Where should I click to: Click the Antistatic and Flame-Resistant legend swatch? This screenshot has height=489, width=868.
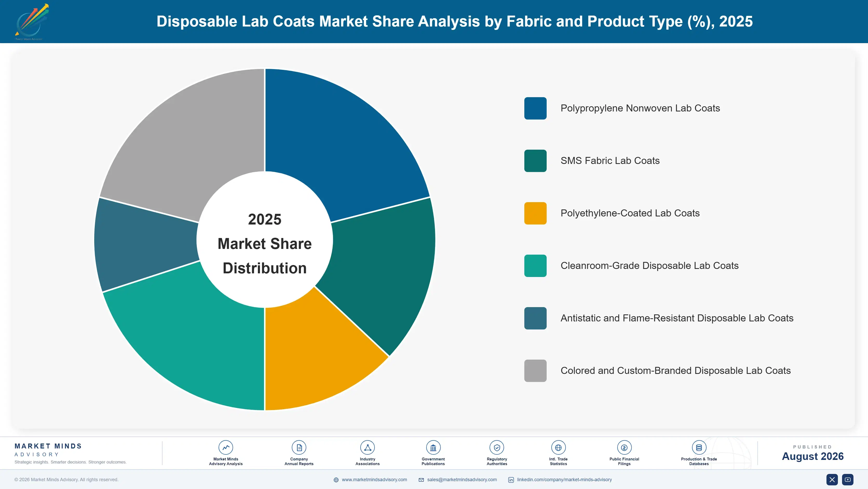click(535, 318)
